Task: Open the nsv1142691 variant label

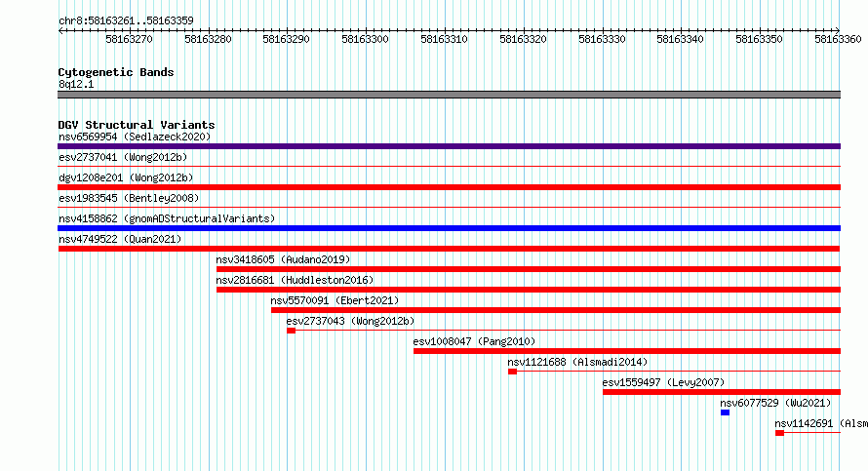Action: (821, 423)
